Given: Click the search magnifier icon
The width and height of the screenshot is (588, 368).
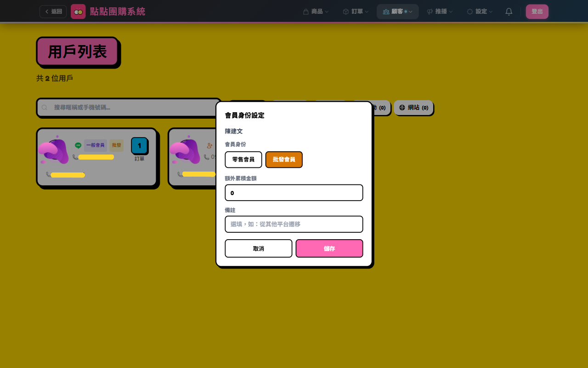Looking at the screenshot, I should [45, 108].
